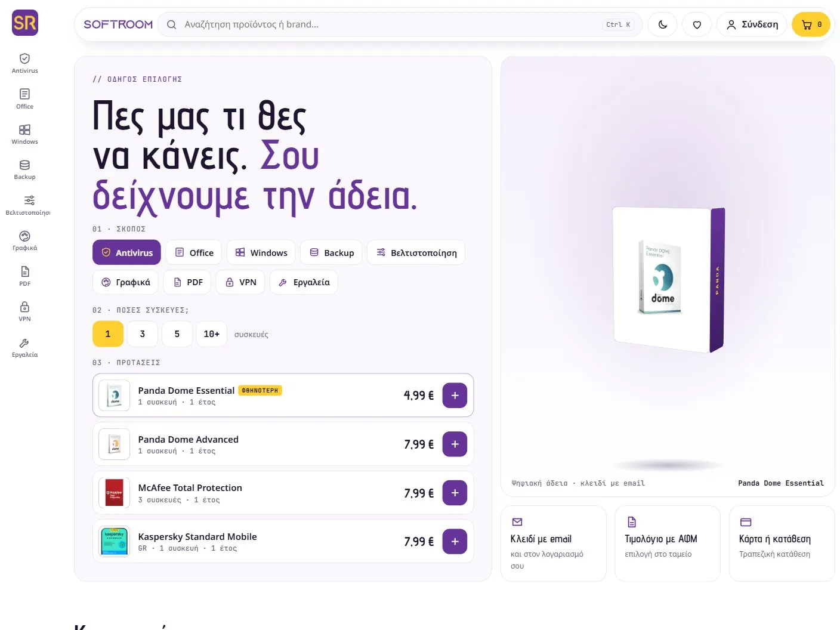This screenshot has width=840, height=630.
Task: Click the large Panda Dome box image
Action: [668, 279]
